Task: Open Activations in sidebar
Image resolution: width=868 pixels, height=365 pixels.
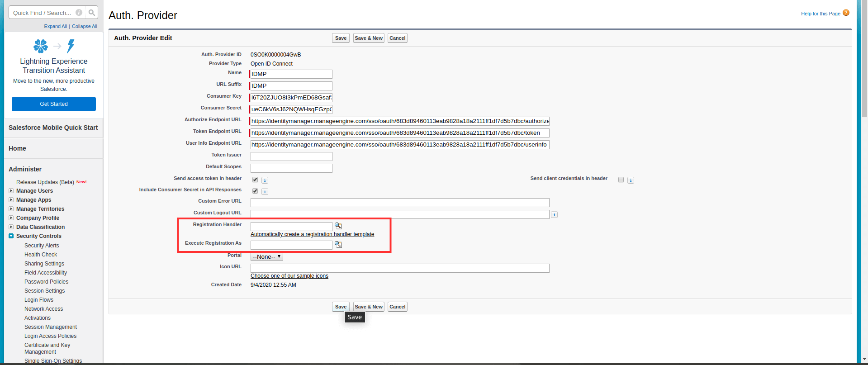Action: pyautogui.click(x=38, y=318)
